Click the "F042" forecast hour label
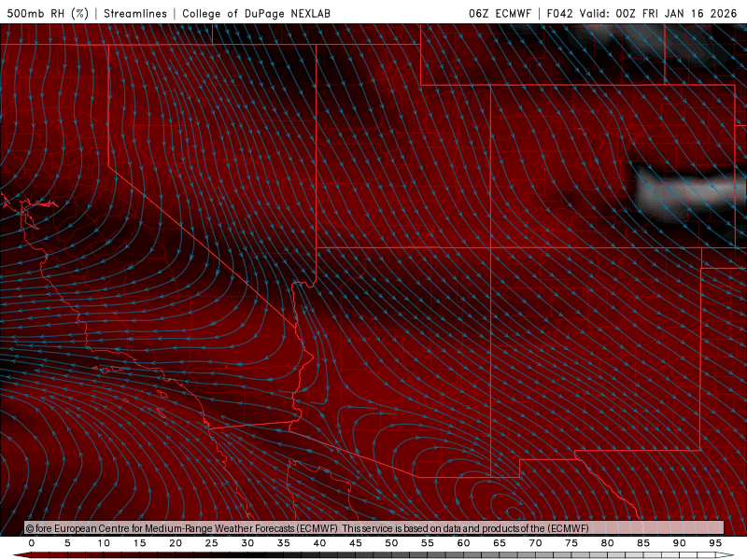Screen dimensions: 747x560 [560, 13]
